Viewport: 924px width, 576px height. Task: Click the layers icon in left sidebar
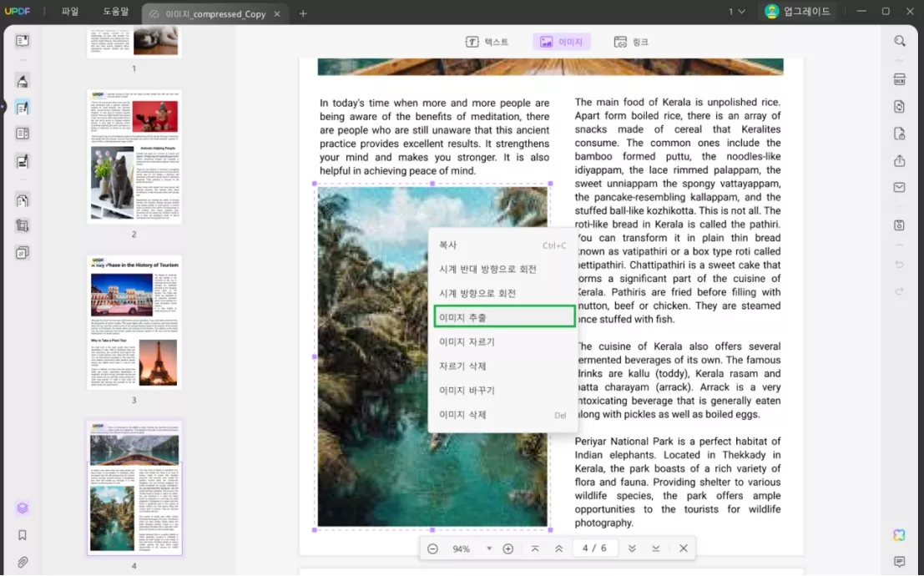coord(23,508)
